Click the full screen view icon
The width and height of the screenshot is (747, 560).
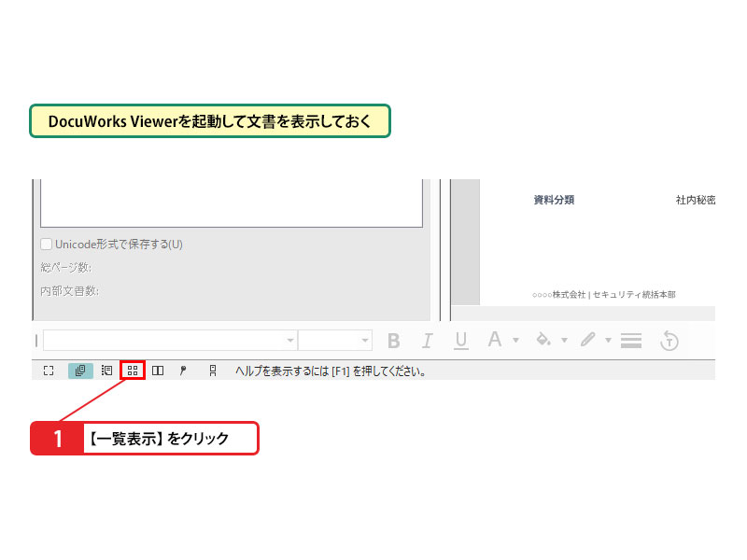pos(49,371)
